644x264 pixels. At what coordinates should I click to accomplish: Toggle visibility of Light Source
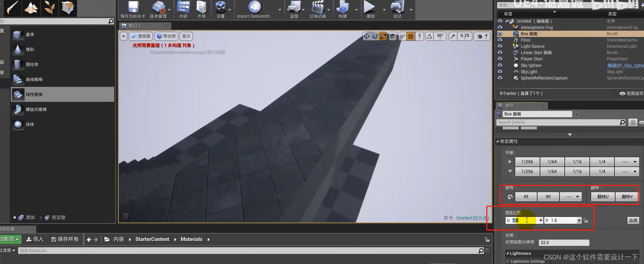pos(500,46)
